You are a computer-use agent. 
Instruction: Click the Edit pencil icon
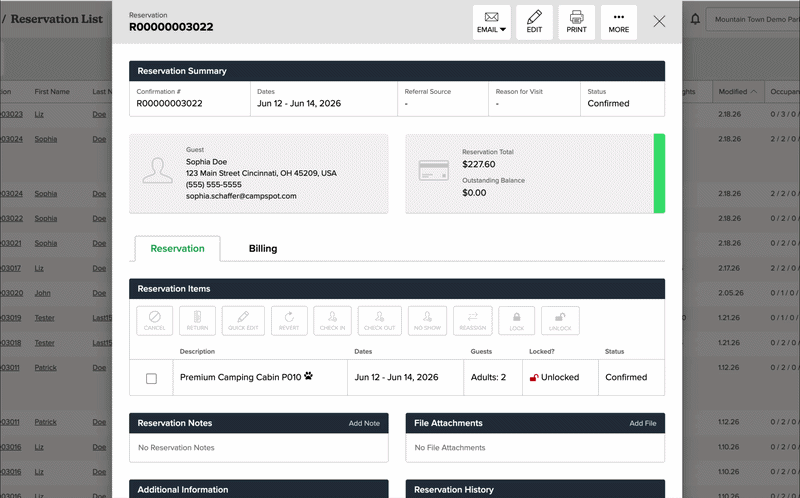point(534,22)
